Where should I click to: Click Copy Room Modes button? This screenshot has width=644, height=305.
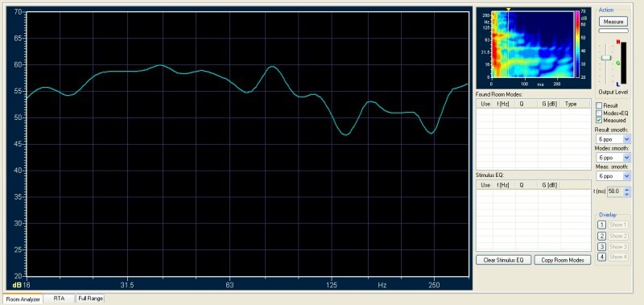(x=562, y=260)
